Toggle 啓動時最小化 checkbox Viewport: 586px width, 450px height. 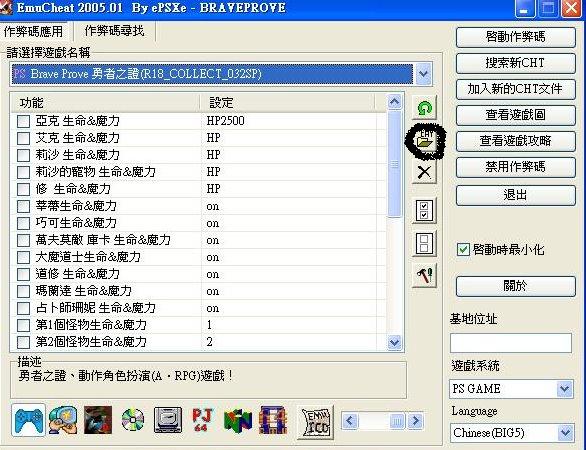click(x=463, y=249)
